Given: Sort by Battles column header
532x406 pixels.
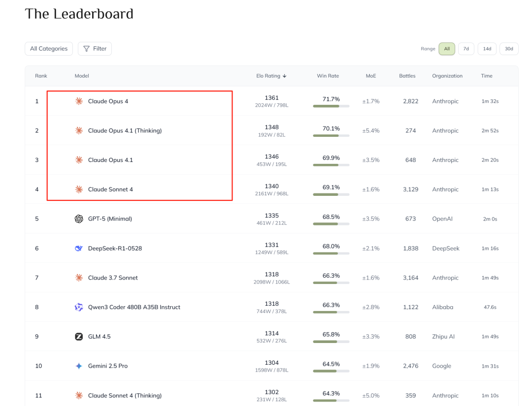Looking at the screenshot, I should coord(407,76).
